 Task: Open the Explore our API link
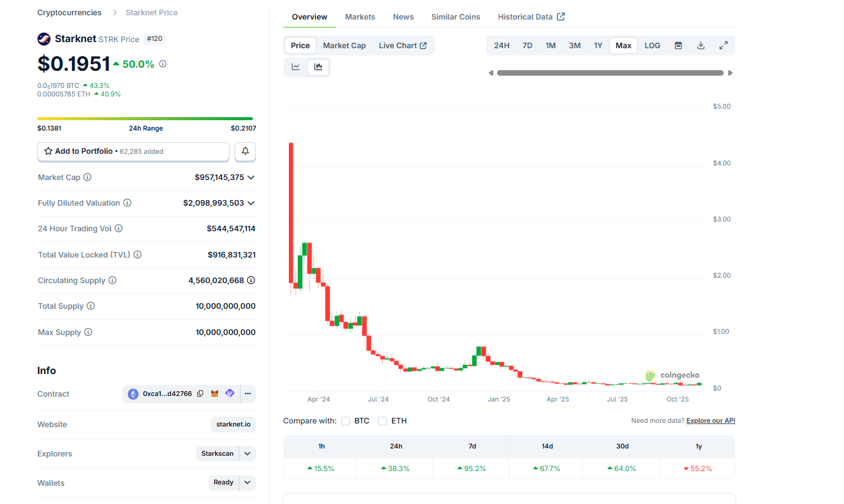point(710,420)
